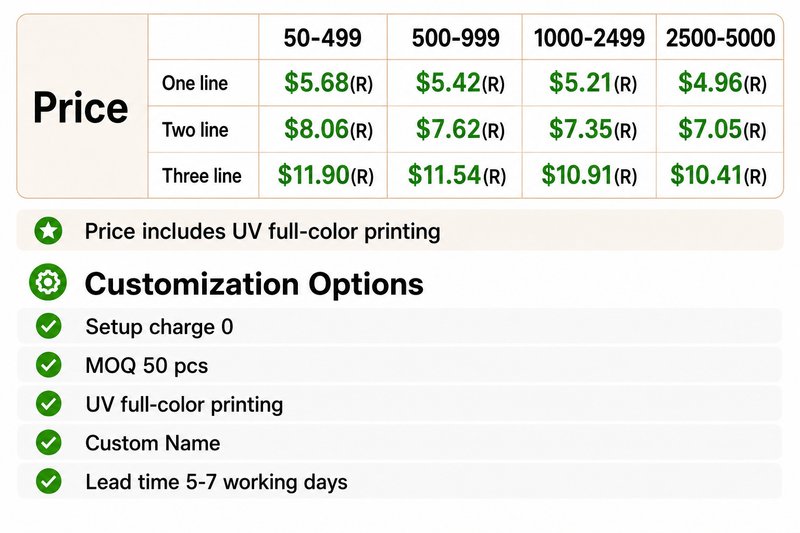This screenshot has height=533, width=800.
Task: Click the green gear icon beside Customization Options
Action: 48,282
